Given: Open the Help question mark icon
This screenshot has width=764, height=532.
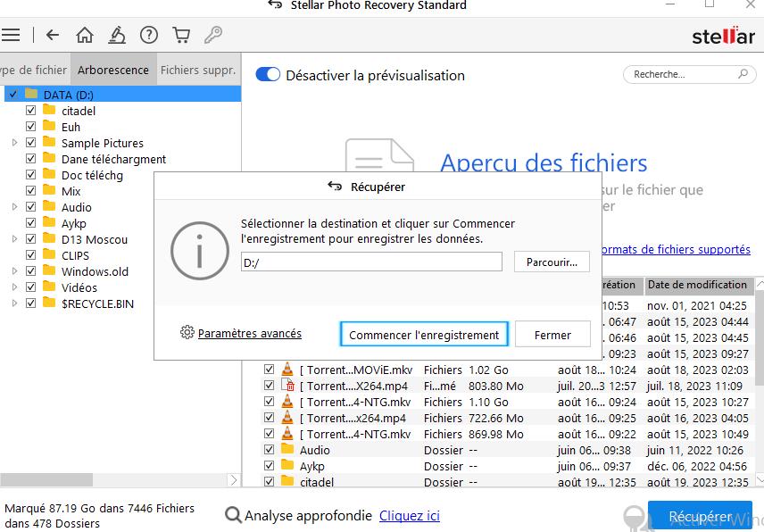Looking at the screenshot, I should (x=149, y=36).
